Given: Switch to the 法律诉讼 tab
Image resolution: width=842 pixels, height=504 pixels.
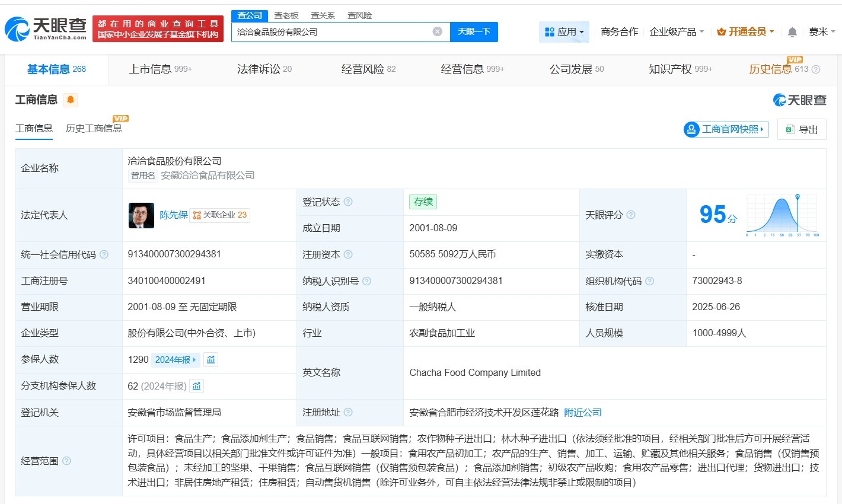Looking at the screenshot, I should [x=257, y=69].
